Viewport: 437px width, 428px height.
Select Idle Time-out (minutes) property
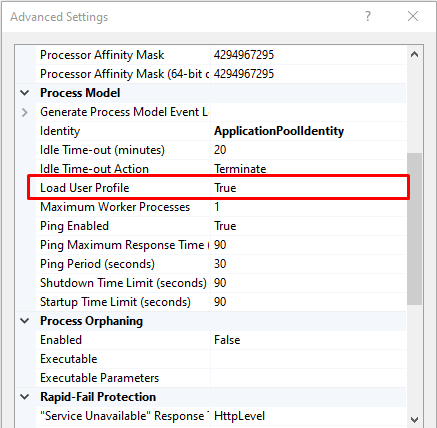(x=102, y=150)
